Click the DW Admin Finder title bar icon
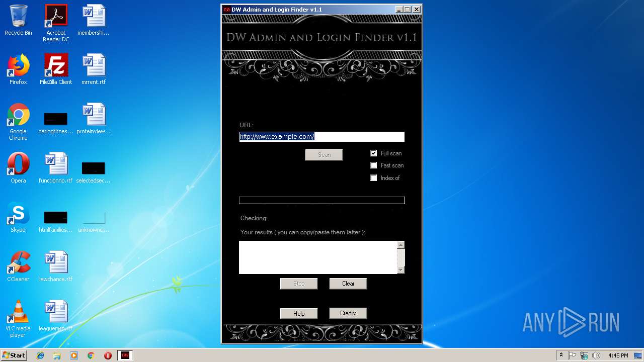 point(227,10)
